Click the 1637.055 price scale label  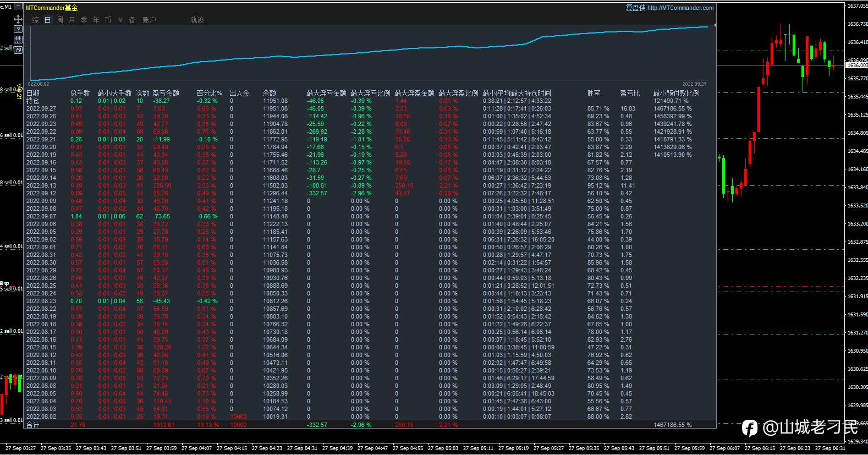(858, 6)
